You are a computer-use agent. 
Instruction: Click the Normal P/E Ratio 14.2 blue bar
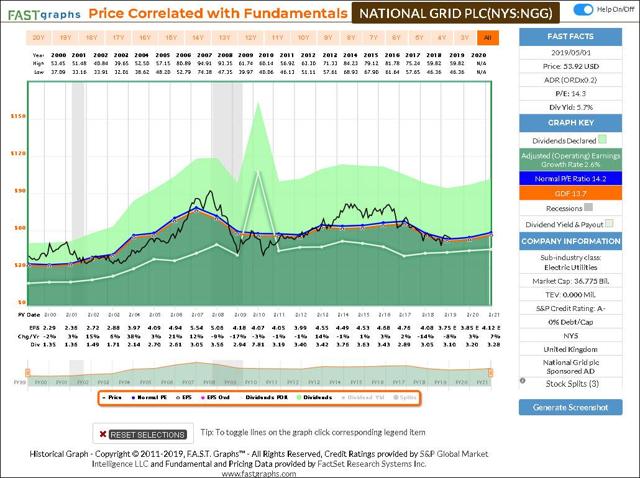point(570,178)
